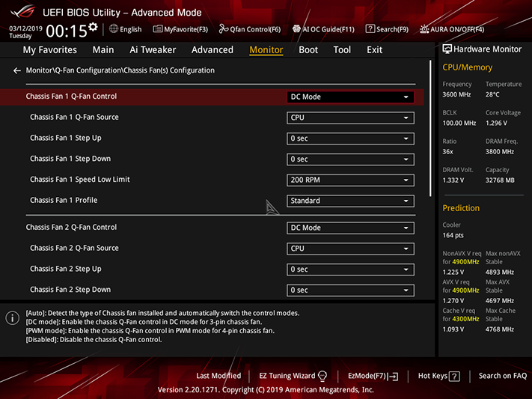Select Chassis Fan 1 Speed Low Limit label
This screenshot has width=532, height=399.
coord(80,180)
